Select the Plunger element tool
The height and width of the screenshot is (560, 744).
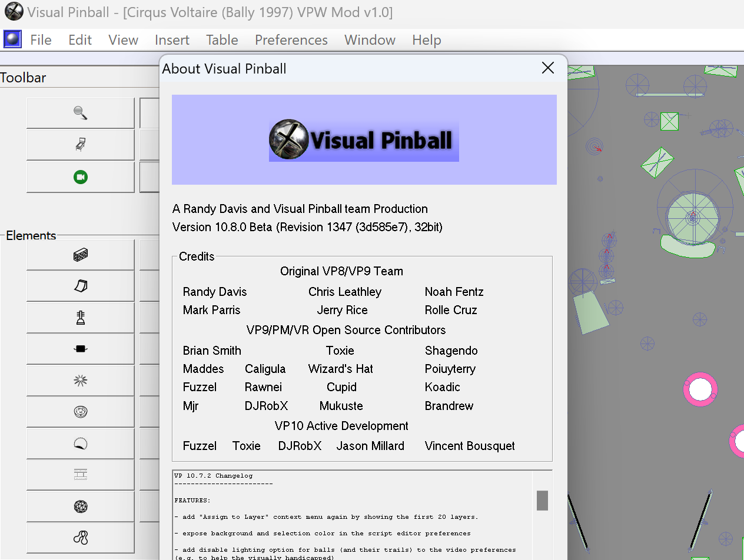pos(80,318)
